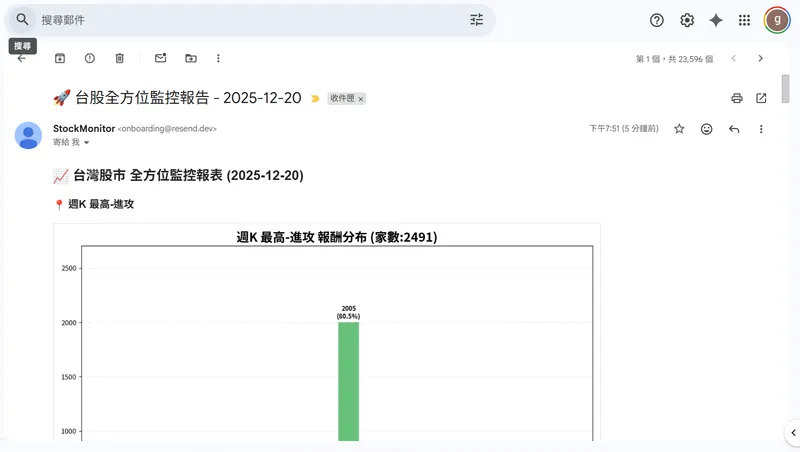Click the StockMonitor sender avatar
800x452 pixels.
[x=28, y=135]
